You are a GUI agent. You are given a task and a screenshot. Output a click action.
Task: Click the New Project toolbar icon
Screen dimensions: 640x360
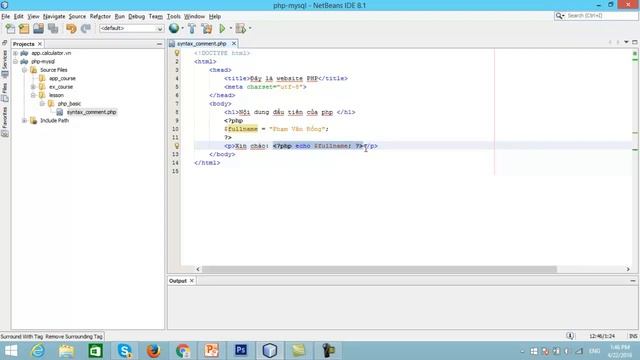(x=24, y=29)
